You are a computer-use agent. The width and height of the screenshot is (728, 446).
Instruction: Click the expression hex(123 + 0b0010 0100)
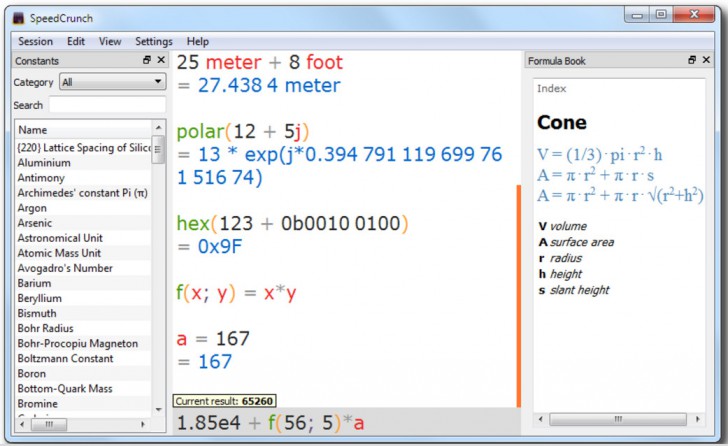click(292, 224)
